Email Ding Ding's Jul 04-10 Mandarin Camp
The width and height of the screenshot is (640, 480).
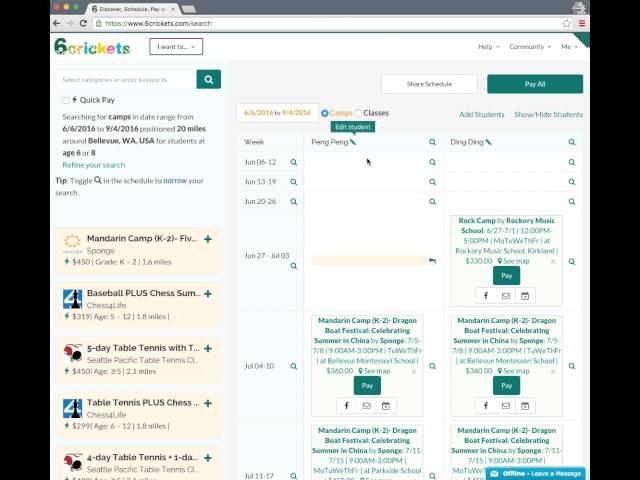[x=506, y=406]
